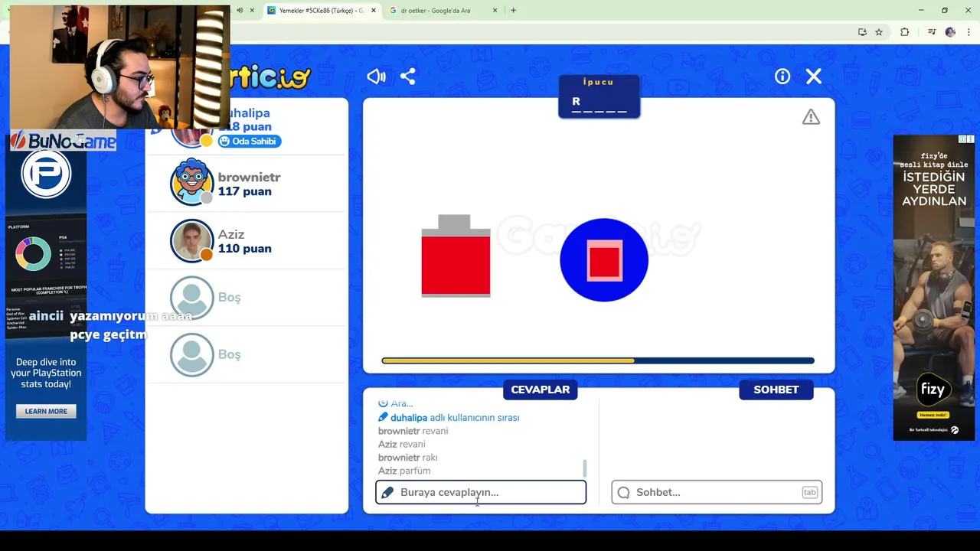The image size is (980, 551).
Task: Open Chrome three-dot menu
Action: pyautogui.click(x=969, y=32)
